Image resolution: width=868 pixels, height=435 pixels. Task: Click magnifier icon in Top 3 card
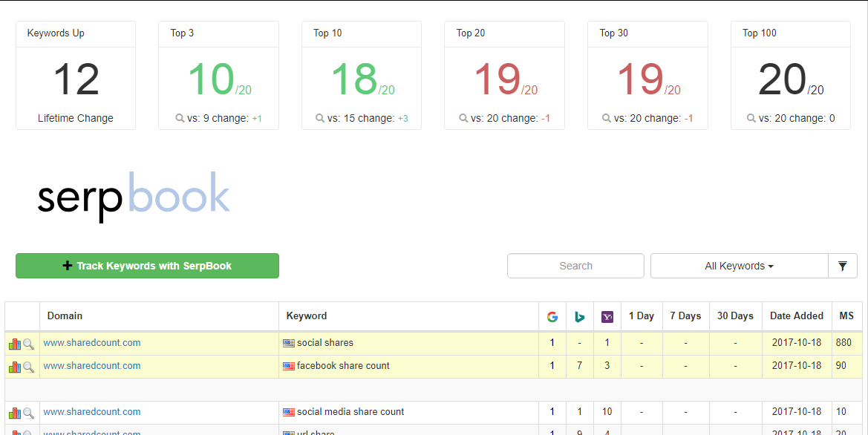pos(180,118)
